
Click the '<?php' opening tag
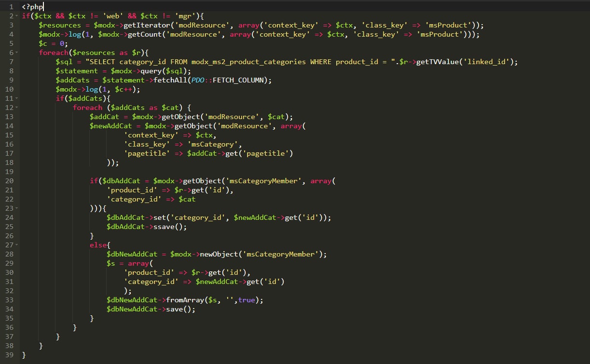(x=32, y=7)
